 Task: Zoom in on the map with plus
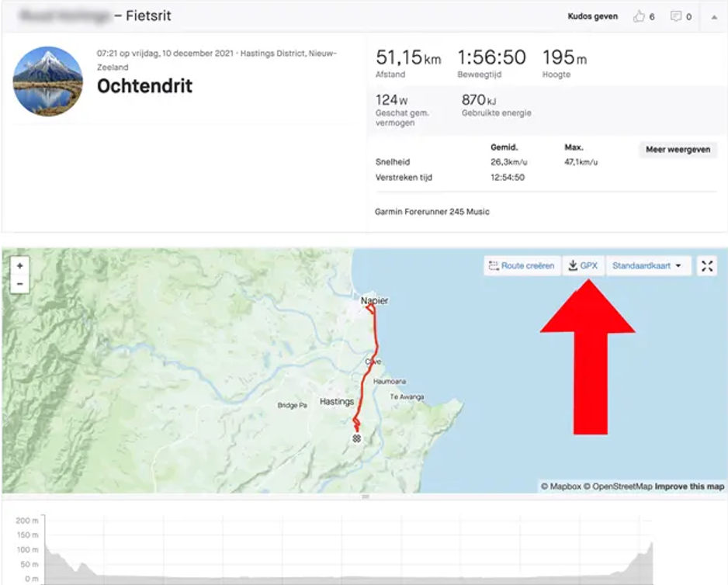click(x=19, y=266)
